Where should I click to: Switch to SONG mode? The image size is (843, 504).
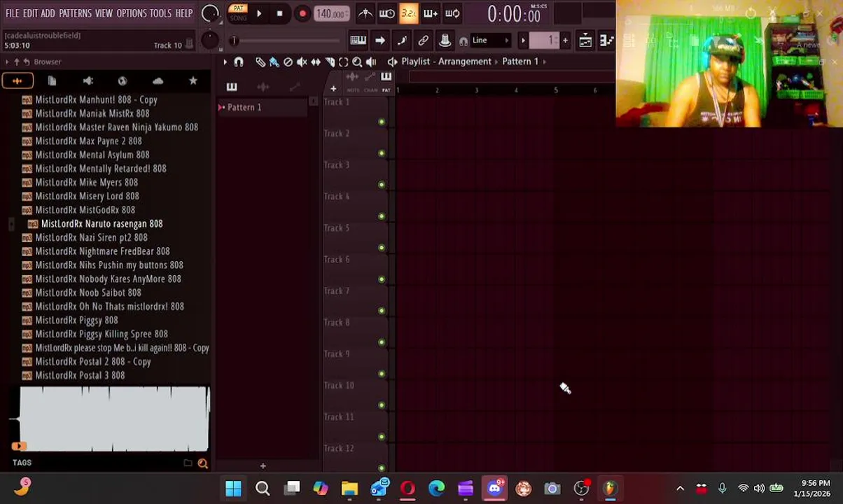pyautogui.click(x=238, y=18)
